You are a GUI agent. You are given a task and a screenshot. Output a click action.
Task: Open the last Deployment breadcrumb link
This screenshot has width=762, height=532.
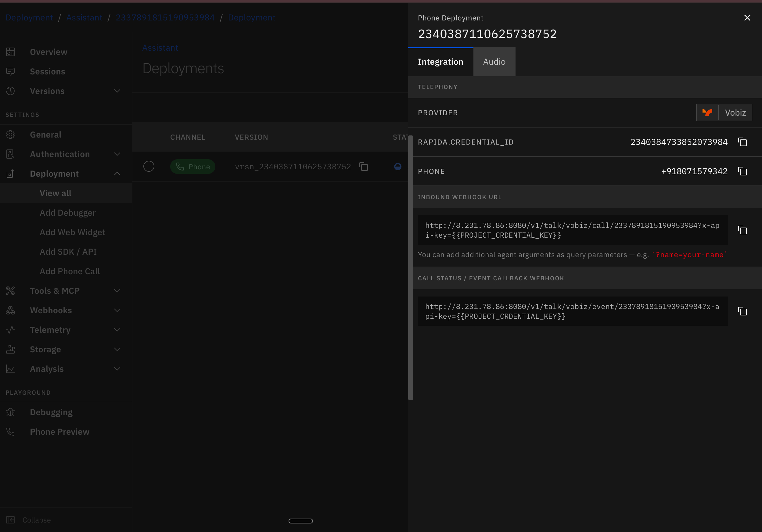(252, 18)
